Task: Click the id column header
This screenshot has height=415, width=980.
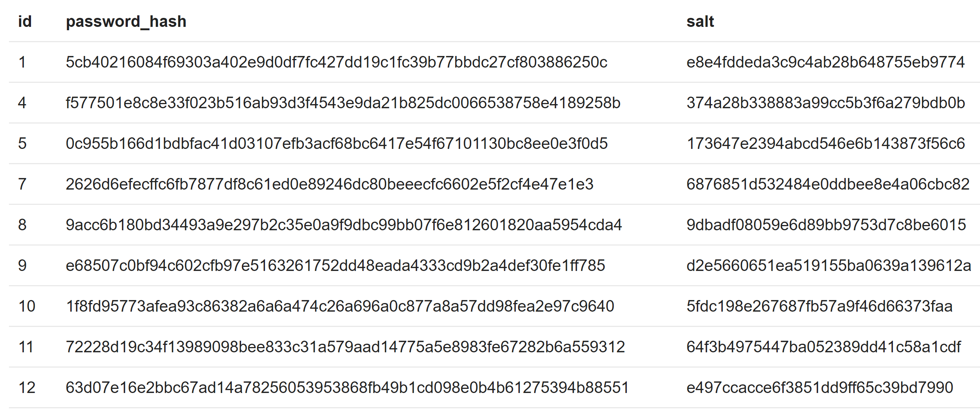Action: pos(25,22)
